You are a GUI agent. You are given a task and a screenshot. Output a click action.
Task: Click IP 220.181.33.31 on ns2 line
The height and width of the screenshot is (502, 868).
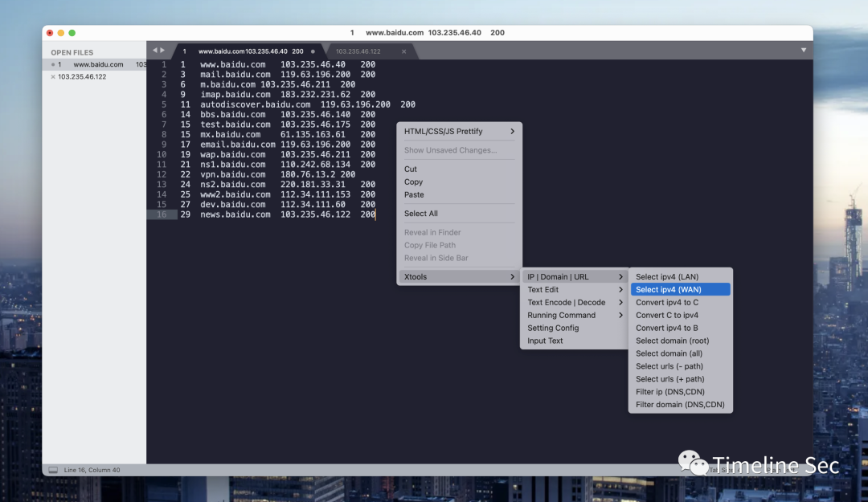(313, 184)
